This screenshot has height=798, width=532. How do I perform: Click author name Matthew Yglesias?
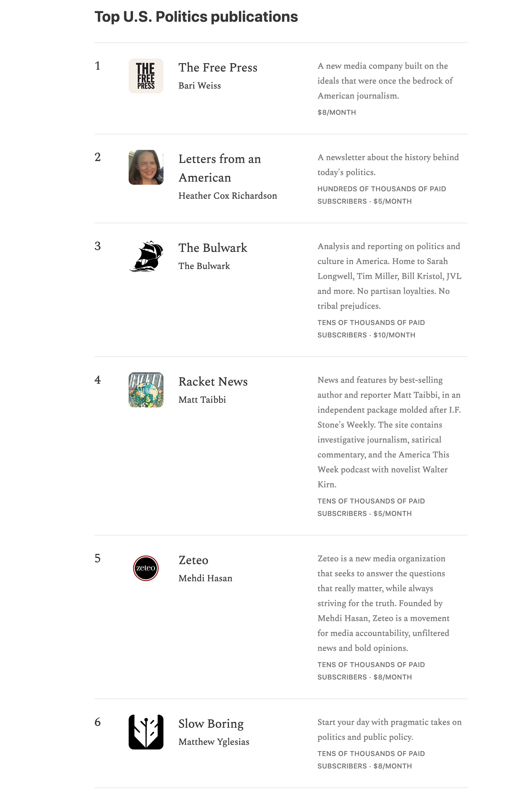pyautogui.click(x=214, y=742)
